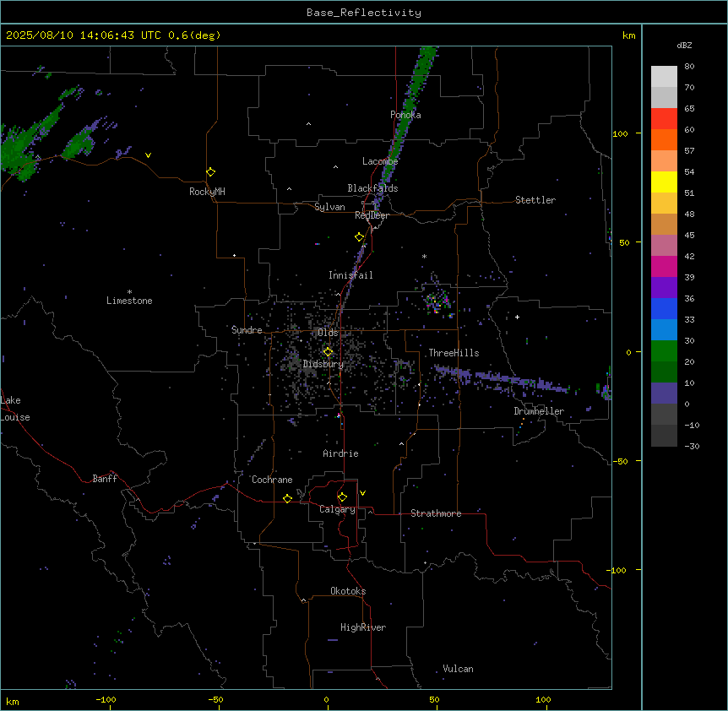Screen dimensions: 728x711
Task: Click the 80 dBZ white legend swatch
Action: 664,77
